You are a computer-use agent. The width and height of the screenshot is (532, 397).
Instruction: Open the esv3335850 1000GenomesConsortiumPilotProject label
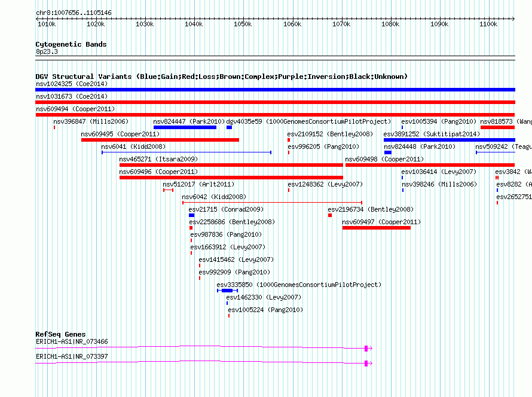(x=299, y=285)
